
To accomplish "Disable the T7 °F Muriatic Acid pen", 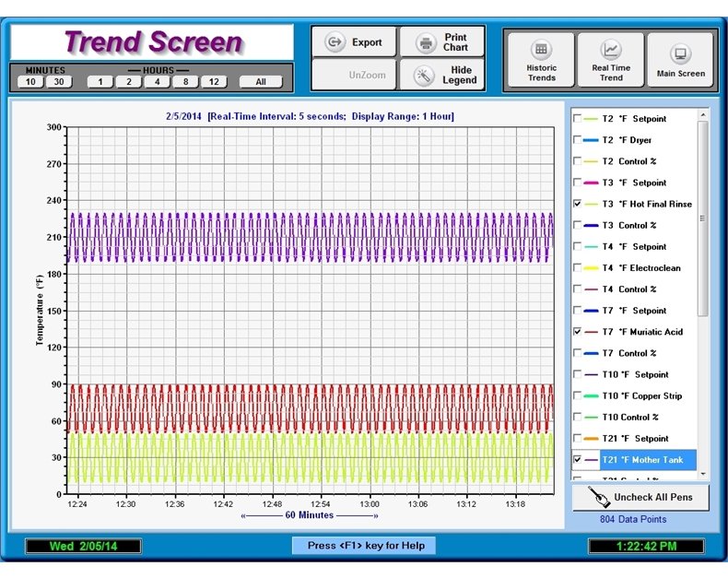I will pos(578,332).
